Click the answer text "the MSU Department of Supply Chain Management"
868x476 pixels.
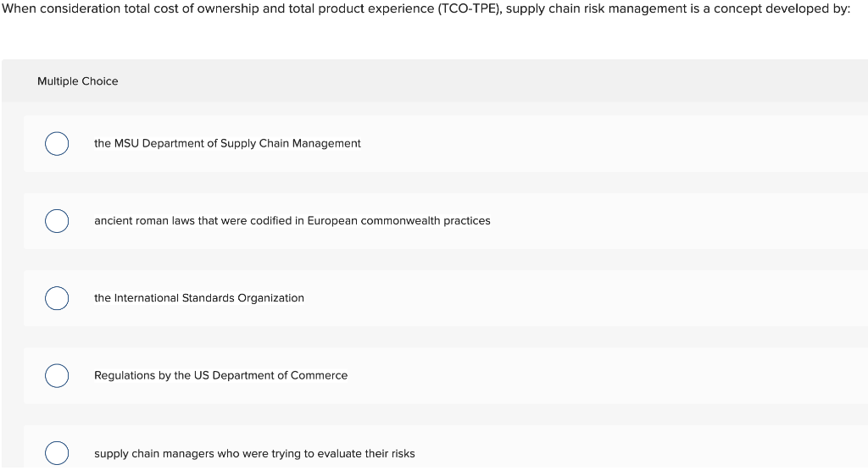(227, 144)
